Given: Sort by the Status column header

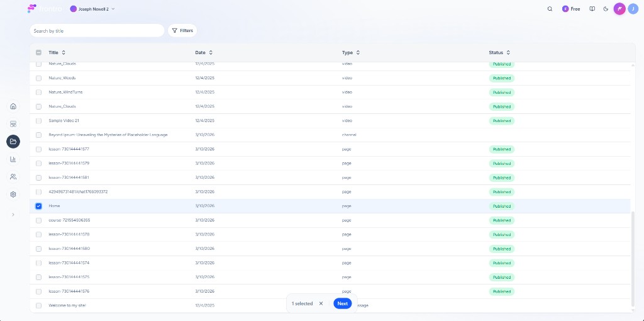Looking at the screenshot, I should pos(499,53).
